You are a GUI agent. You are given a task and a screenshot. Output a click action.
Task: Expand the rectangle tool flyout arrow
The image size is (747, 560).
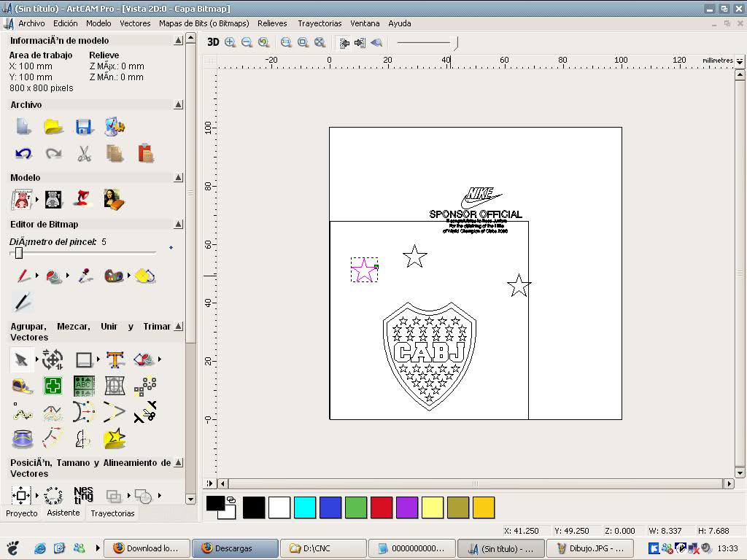pyautogui.click(x=98, y=359)
